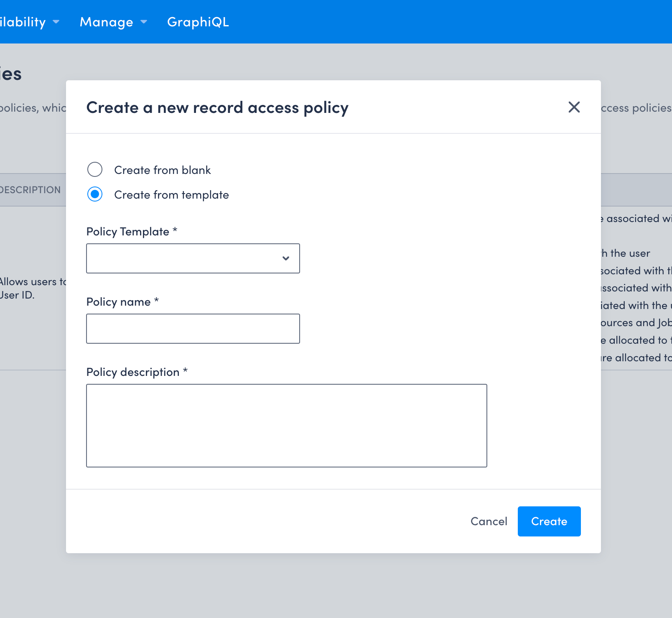Image resolution: width=672 pixels, height=618 pixels.
Task: Click the X icon in the dialog header
Action: [x=574, y=107]
